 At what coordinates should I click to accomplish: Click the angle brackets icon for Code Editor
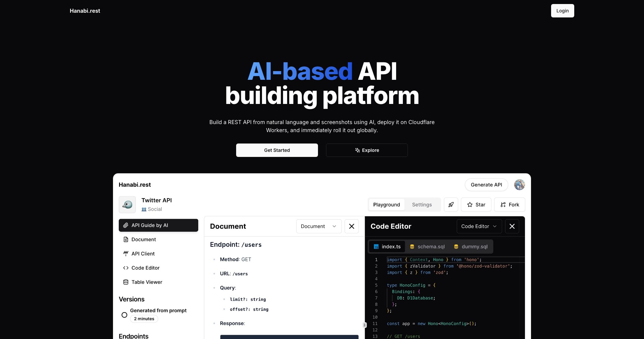126,268
